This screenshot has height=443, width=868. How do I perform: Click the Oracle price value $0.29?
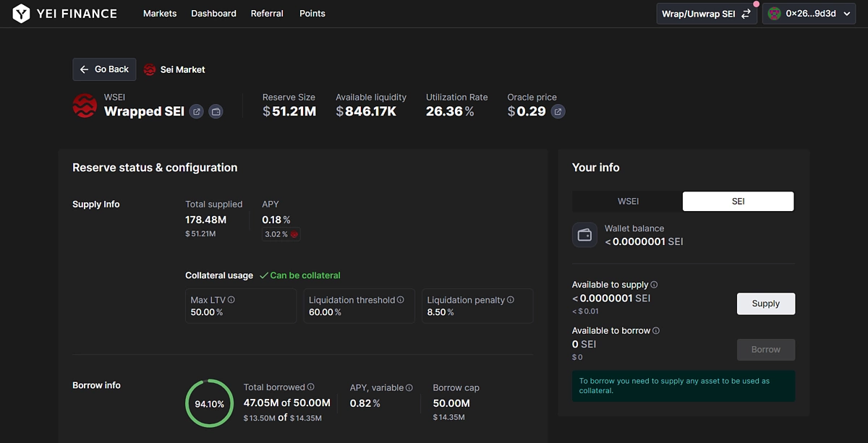527,111
